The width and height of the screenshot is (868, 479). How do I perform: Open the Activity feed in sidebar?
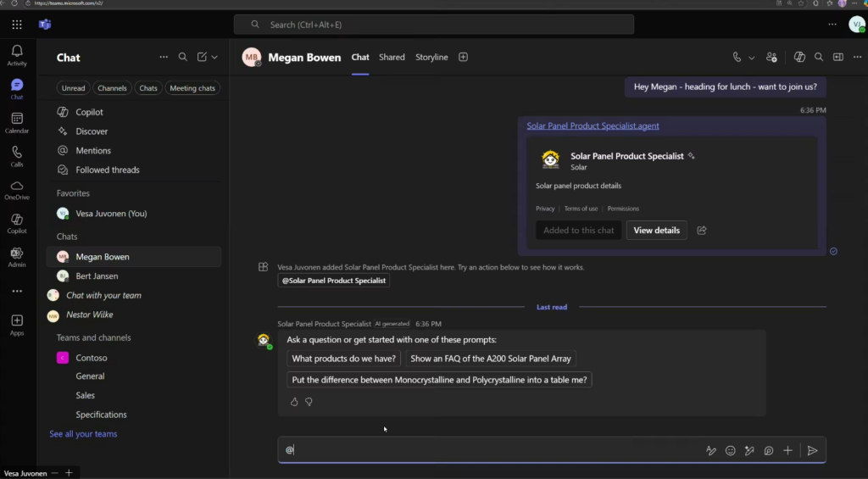tap(17, 55)
